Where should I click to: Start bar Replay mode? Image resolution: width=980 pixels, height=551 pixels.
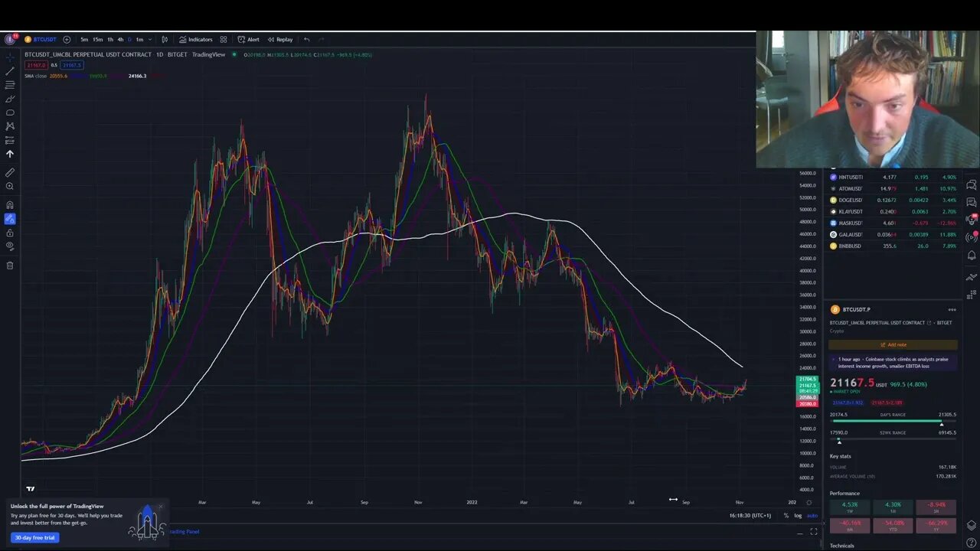pyautogui.click(x=279, y=39)
